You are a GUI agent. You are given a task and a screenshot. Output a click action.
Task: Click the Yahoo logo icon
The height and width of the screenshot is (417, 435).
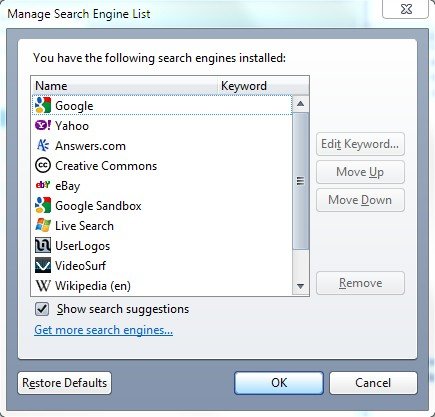point(43,125)
